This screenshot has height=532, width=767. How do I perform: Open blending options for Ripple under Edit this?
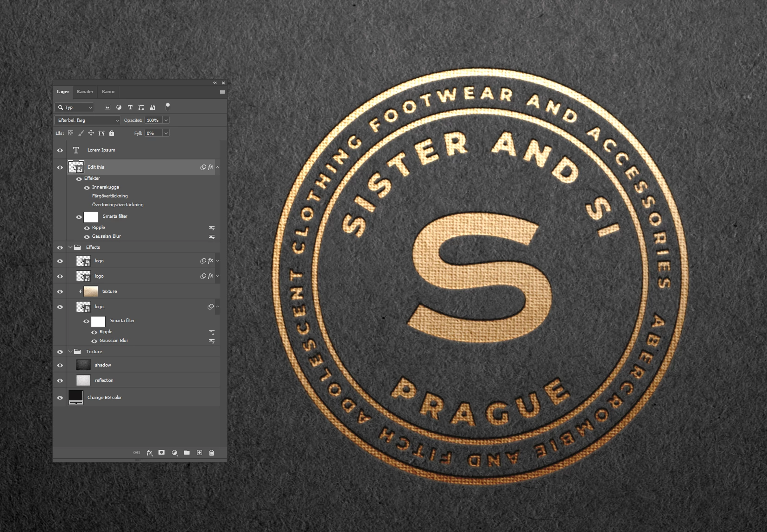211,228
